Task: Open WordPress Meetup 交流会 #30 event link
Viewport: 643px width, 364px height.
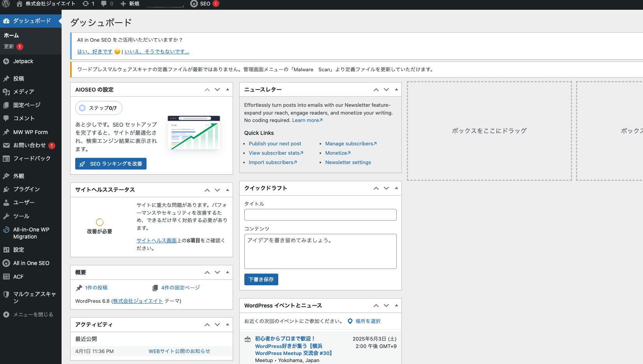Action: tap(293, 346)
